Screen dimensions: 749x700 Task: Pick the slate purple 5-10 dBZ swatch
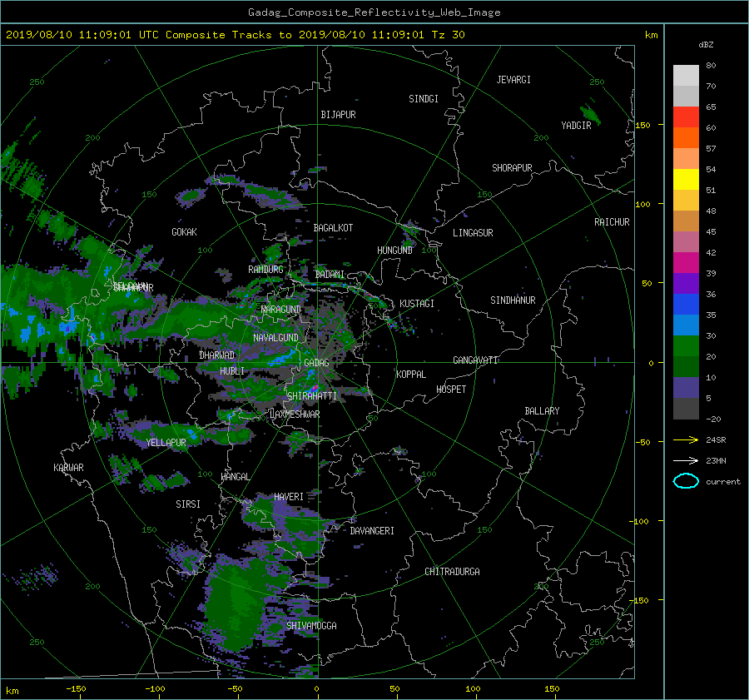[x=686, y=388]
